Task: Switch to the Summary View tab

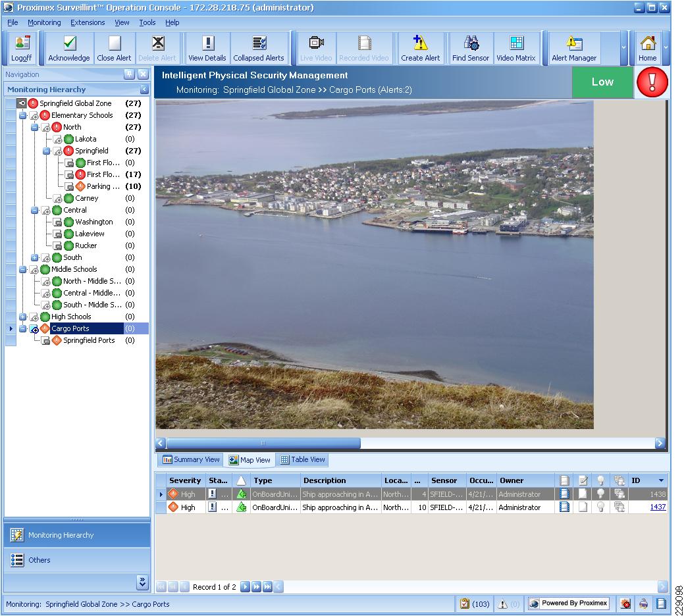Action: (191, 459)
